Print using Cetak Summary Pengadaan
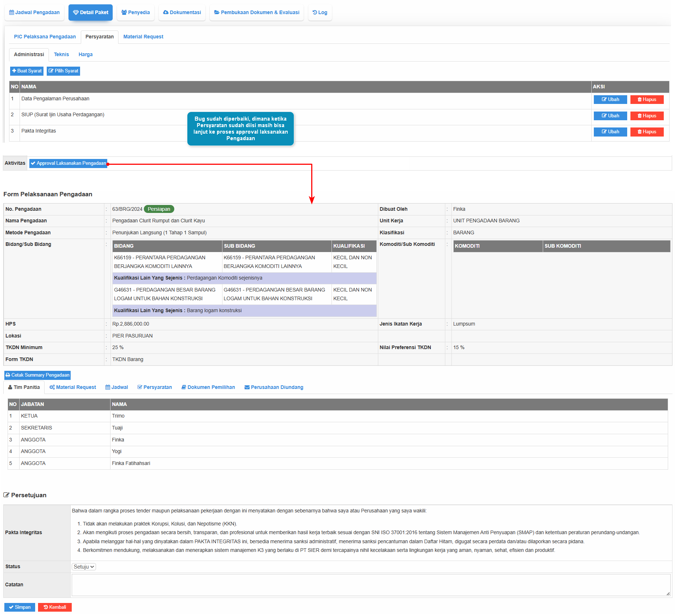675x616 pixels. [x=37, y=375]
